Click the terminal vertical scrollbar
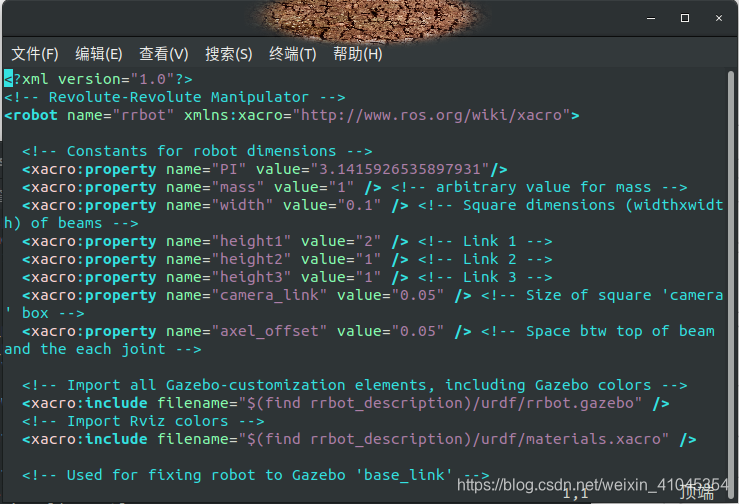 click(731, 283)
